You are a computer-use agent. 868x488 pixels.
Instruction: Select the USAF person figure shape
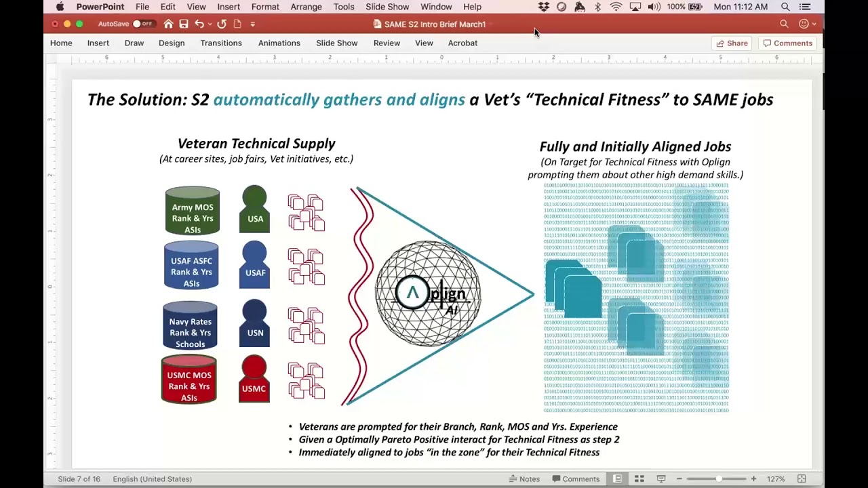pos(255,264)
